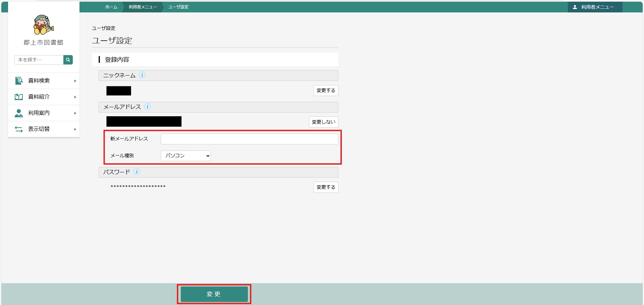The image size is (644, 305).
Task: Click the 新メールアドレス label
Action: point(129,139)
